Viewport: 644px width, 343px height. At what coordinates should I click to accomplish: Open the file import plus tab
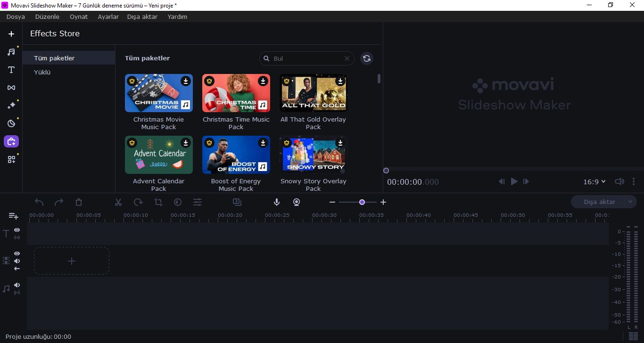pyautogui.click(x=11, y=34)
